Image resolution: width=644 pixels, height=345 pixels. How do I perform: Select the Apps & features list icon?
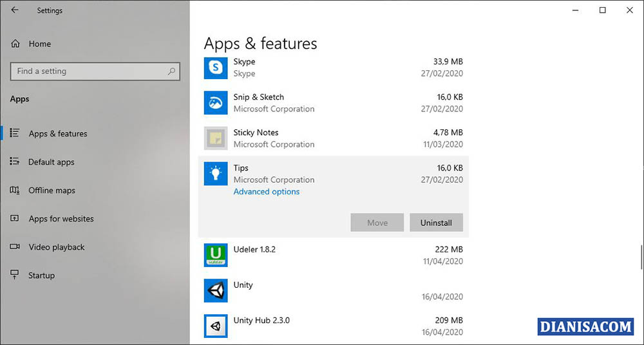tap(14, 133)
